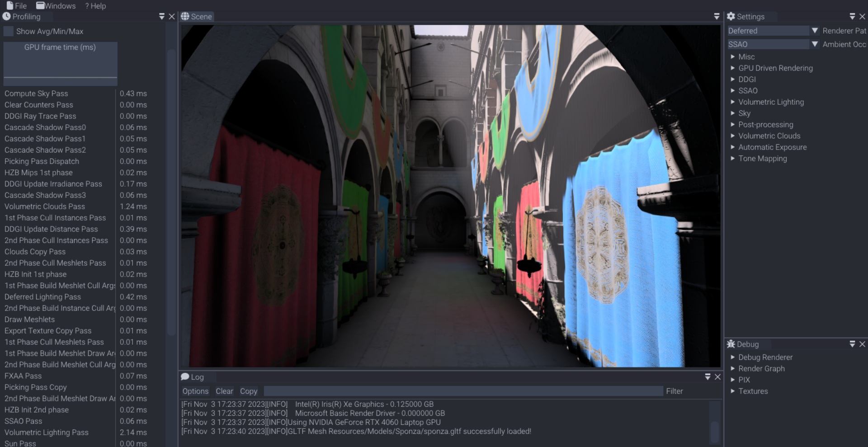This screenshot has width=868, height=447.
Task: Open the Windows menu
Action: click(56, 6)
